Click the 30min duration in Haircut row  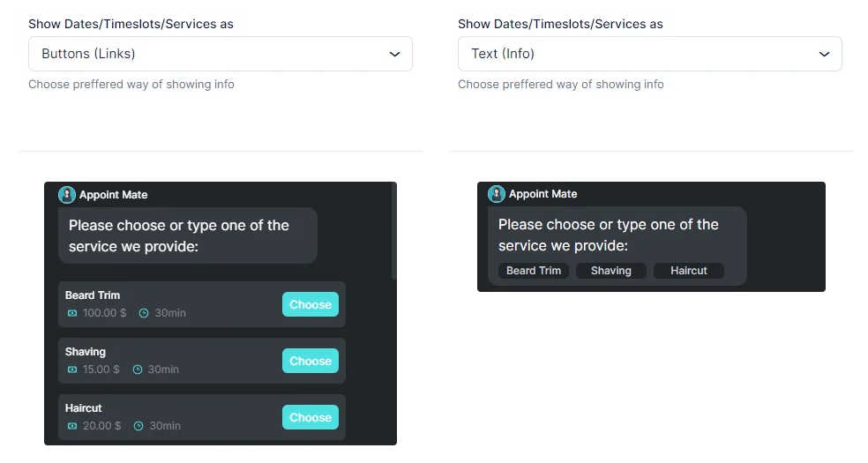[165, 426]
